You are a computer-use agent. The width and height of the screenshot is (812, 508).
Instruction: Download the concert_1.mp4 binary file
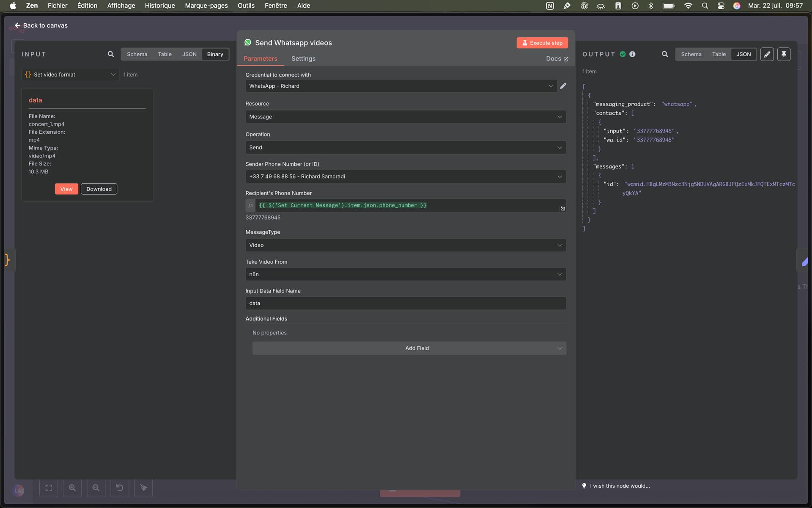coord(99,189)
